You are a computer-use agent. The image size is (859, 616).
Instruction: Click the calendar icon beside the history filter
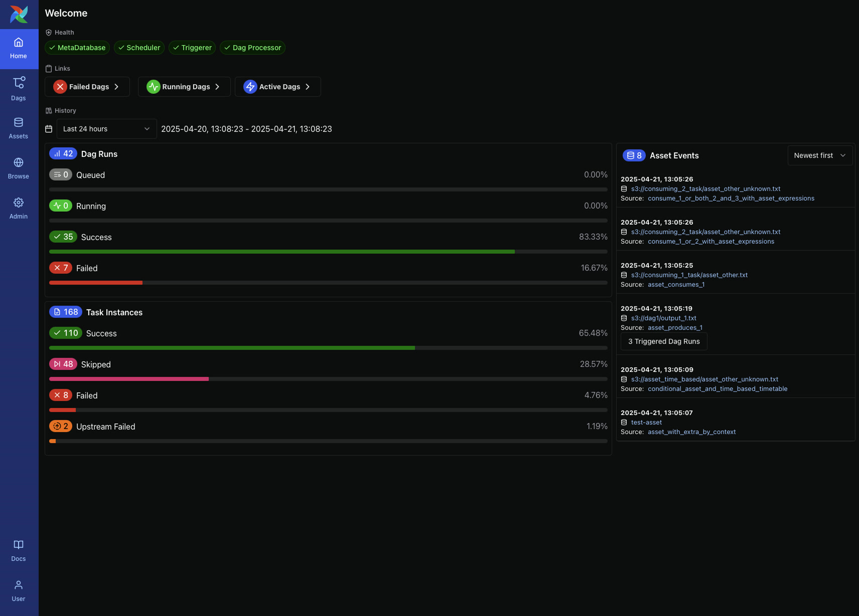point(49,129)
